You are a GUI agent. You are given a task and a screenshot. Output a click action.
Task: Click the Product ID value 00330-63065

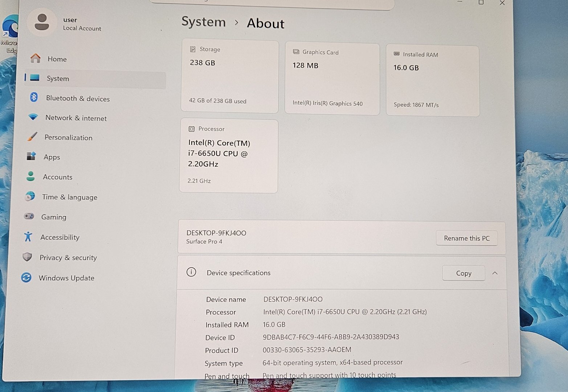point(307,350)
